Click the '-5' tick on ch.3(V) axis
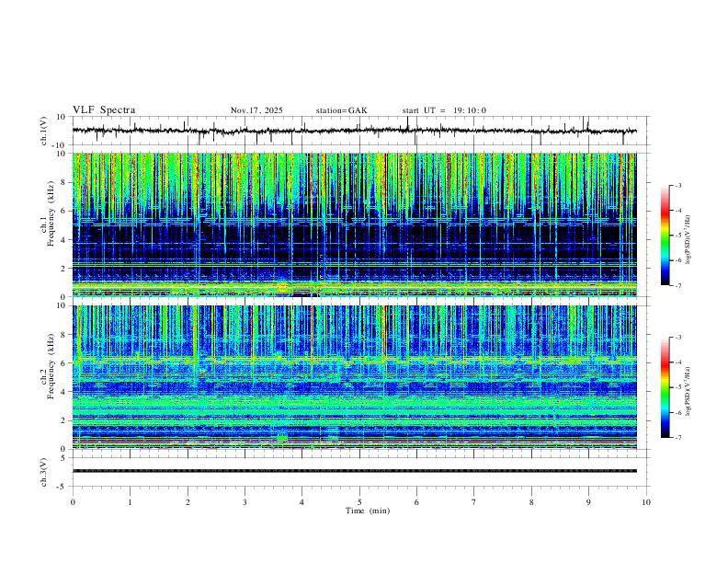 pyautogui.click(x=63, y=487)
